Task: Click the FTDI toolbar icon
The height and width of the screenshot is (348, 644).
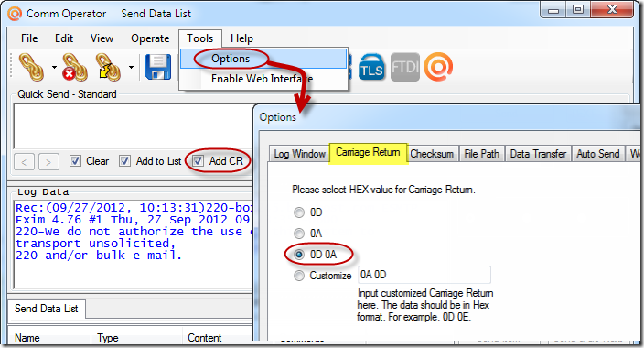Action: (405, 67)
